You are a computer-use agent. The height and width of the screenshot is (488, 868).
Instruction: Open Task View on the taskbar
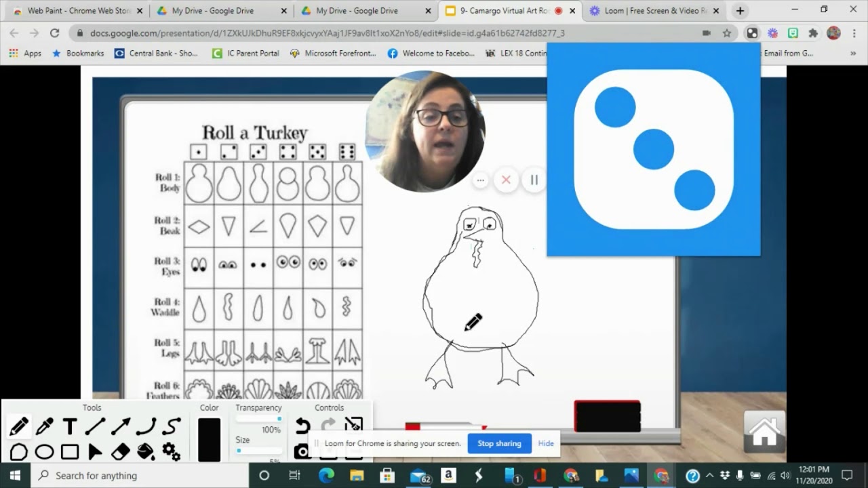(x=294, y=475)
